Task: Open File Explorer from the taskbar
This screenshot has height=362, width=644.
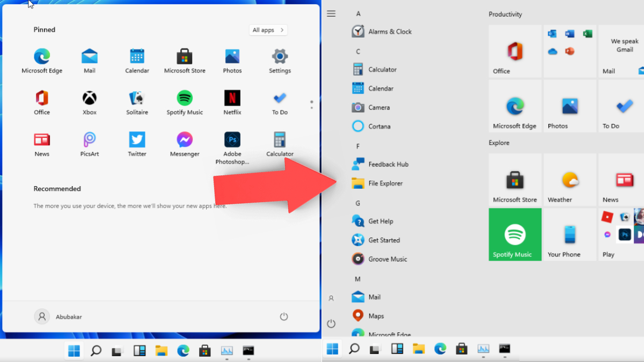Action: pyautogui.click(x=161, y=351)
